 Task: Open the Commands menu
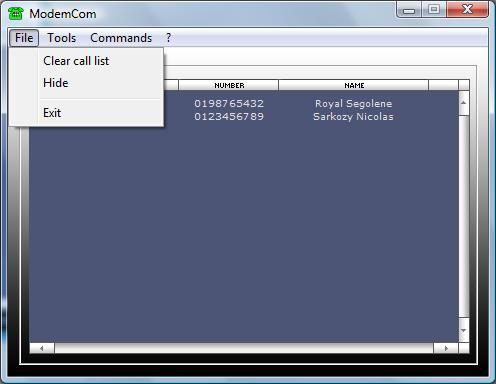[x=121, y=38]
